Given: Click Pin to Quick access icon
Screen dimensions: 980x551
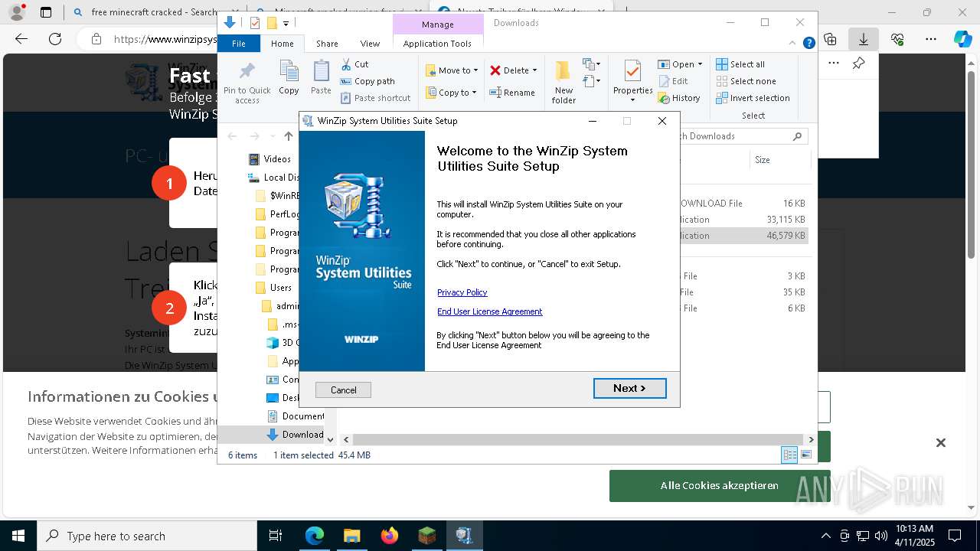Looking at the screenshot, I should point(247,82).
